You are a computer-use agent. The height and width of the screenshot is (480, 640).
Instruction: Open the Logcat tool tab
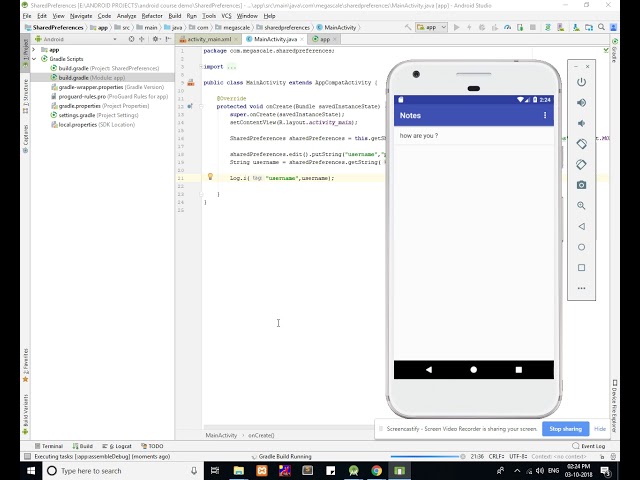pos(117,446)
